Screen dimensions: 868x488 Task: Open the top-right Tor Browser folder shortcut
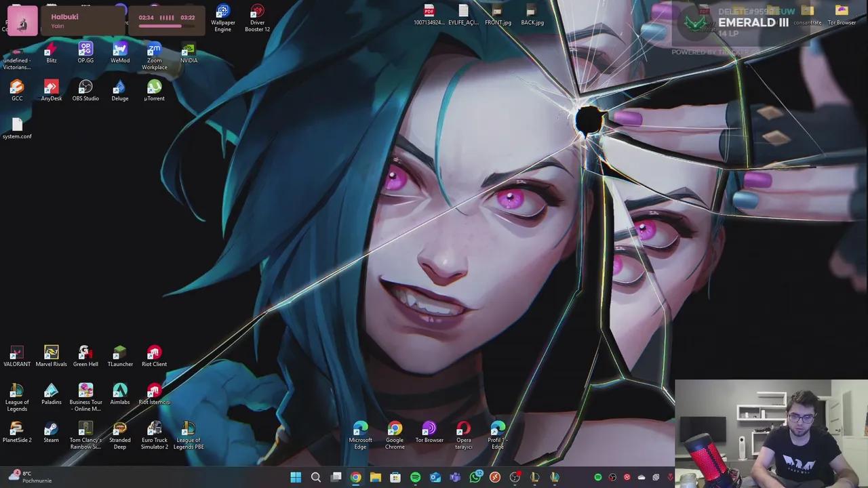click(842, 15)
